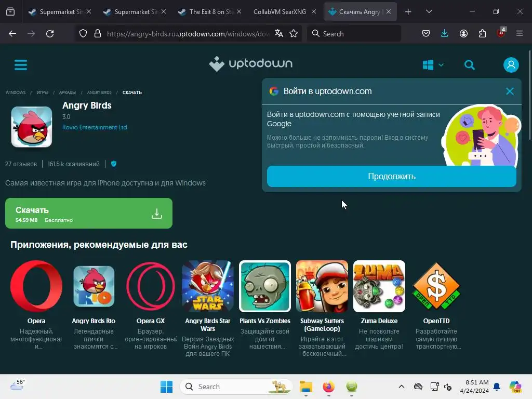Viewport: 532px width, 399px height.
Task: Open the Angry Birds Star Wars icon
Action: point(208,286)
